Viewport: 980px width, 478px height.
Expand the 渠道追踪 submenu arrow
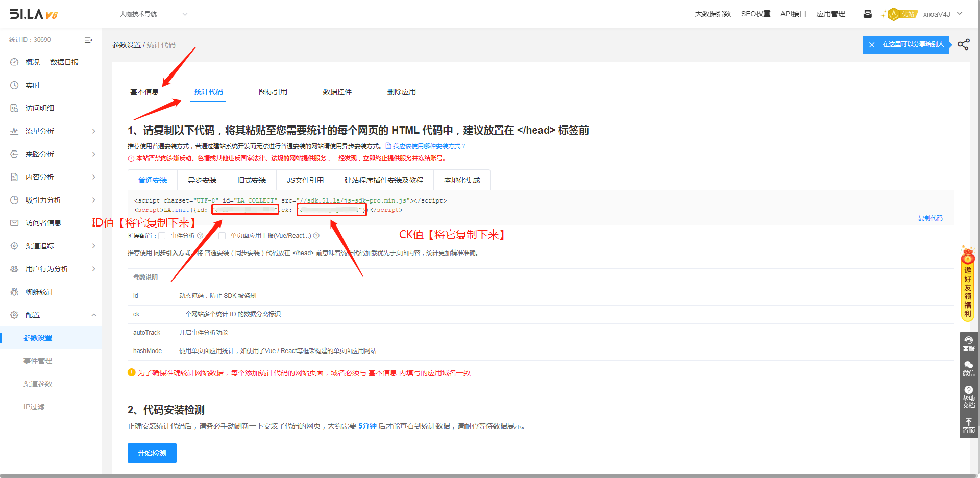click(x=94, y=246)
